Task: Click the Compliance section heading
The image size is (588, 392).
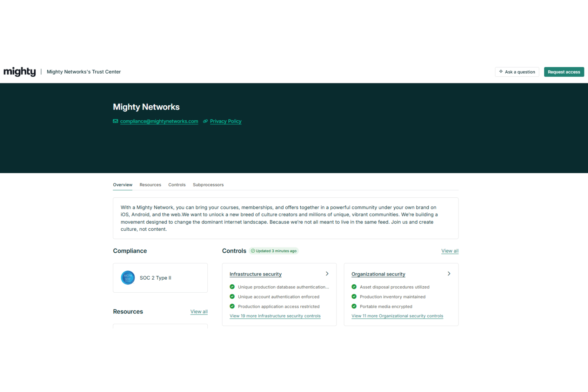Action: (130, 251)
